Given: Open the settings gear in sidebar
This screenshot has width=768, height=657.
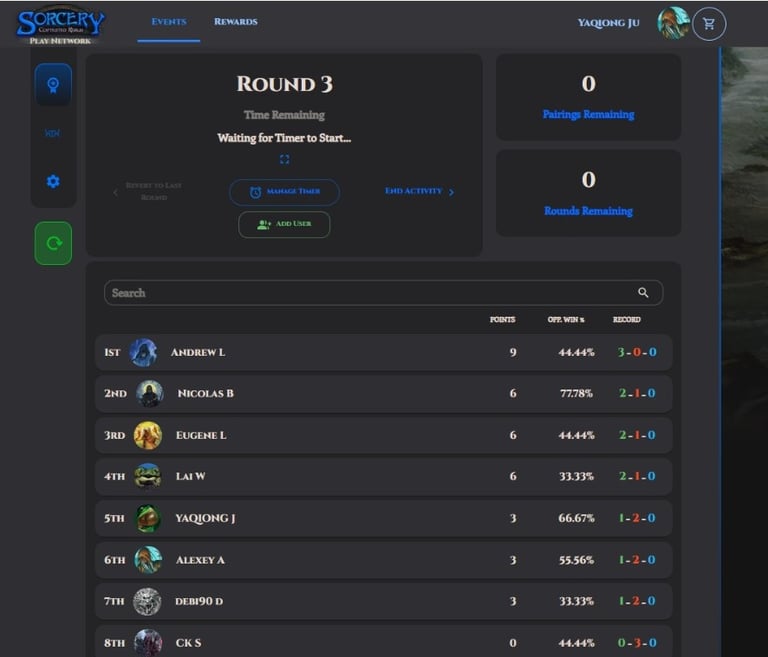Looking at the screenshot, I should click(x=53, y=182).
